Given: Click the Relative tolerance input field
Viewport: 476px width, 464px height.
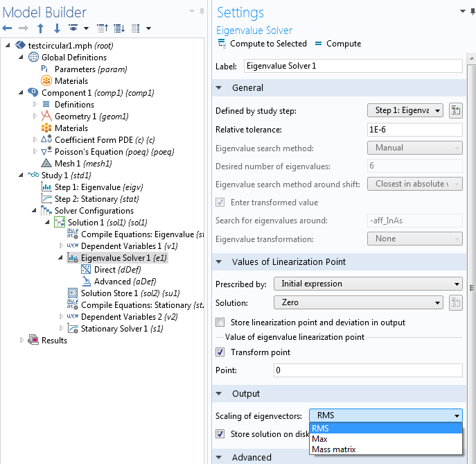Looking at the screenshot, I should coord(414,130).
